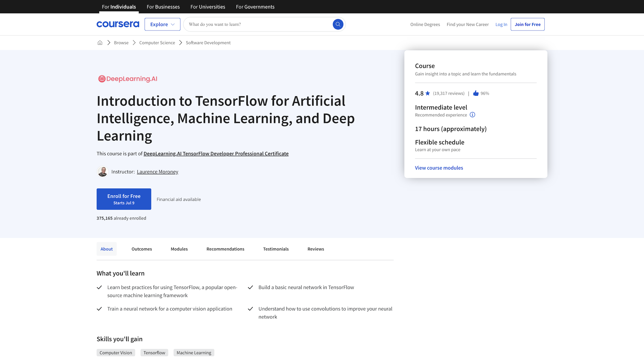
Task: Switch to For Universities tab
Action: pos(208,7)
